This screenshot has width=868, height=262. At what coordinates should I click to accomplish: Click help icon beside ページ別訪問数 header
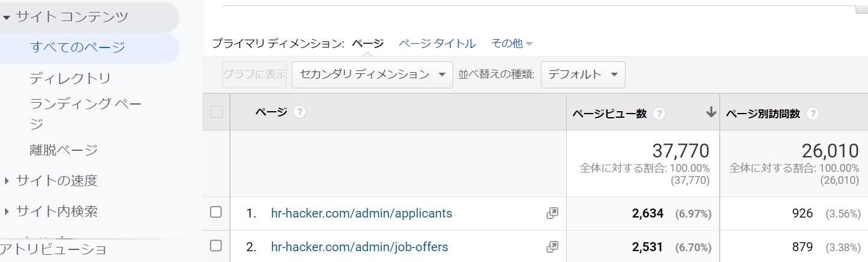[813, 114]
